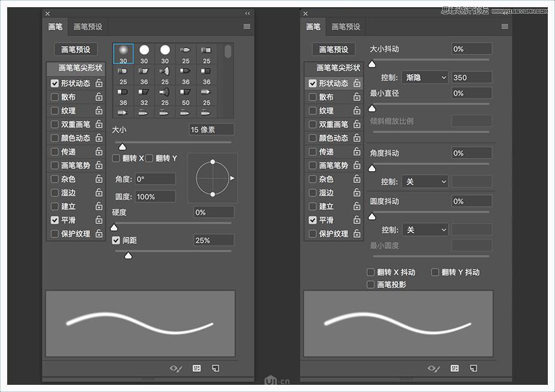This screenshot has height=392, width=555.
Task: Open the right Brush panel flyout menu
Action: [x=504, y=26]
